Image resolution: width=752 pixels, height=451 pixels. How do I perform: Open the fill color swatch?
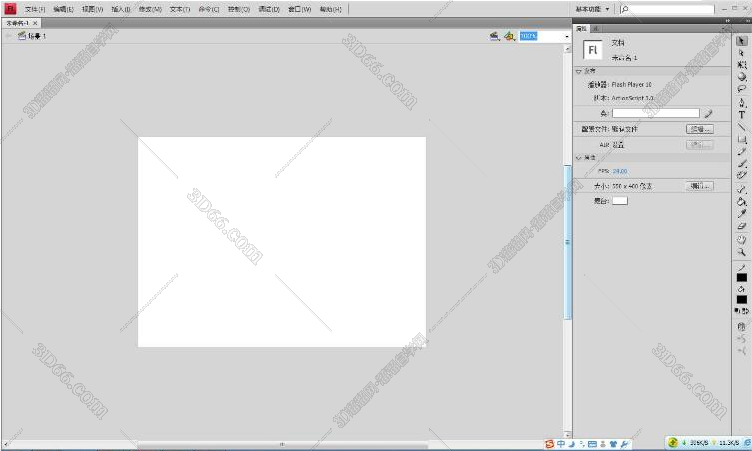point(741,299)
